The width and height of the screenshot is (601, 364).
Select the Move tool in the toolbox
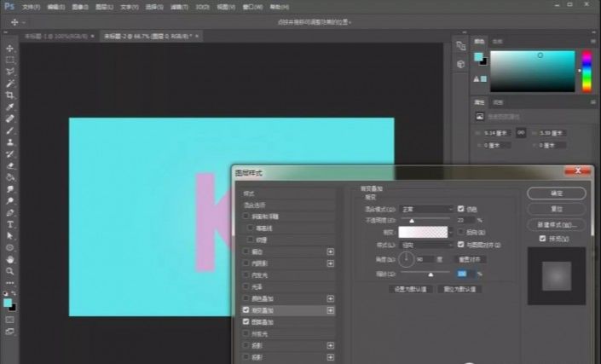point(10,49)
